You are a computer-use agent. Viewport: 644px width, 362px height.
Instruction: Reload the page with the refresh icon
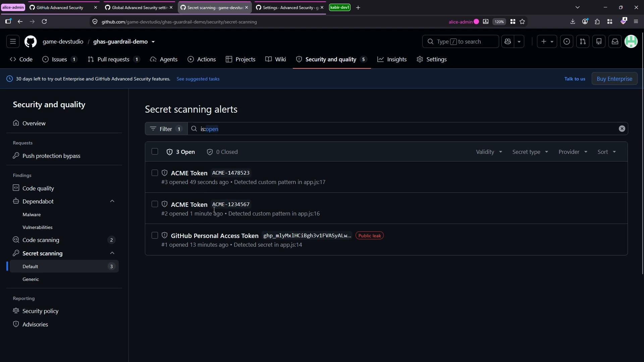pos(44,21)
